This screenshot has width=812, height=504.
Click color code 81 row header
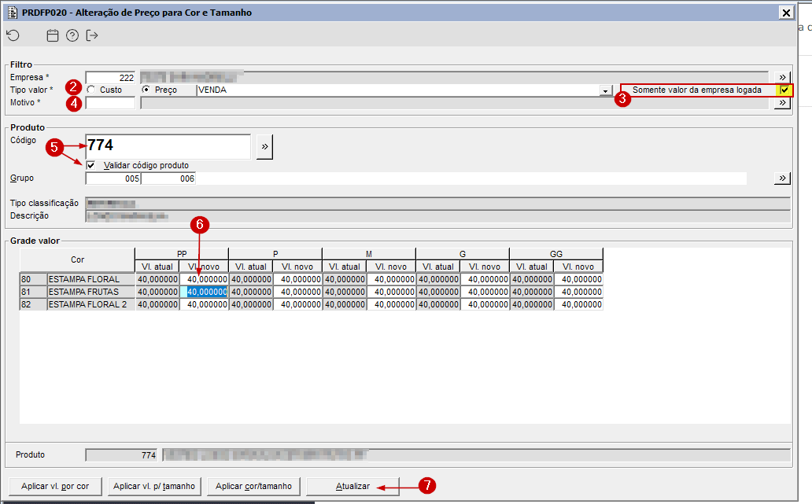coord(33,292)
